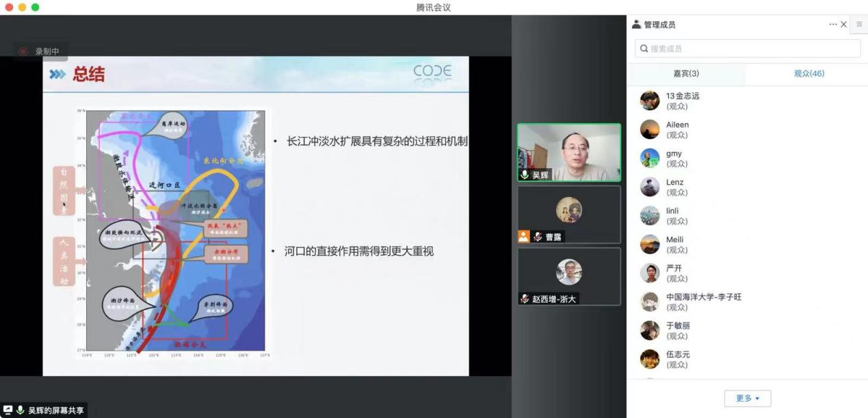The height and width of the screenshot is (418, 868).
Task: Click green macOS fullscreen window button
Action: 36,7
